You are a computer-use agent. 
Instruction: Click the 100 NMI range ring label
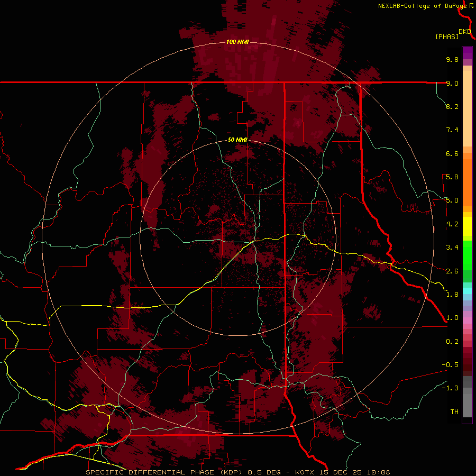click(237, 42)
